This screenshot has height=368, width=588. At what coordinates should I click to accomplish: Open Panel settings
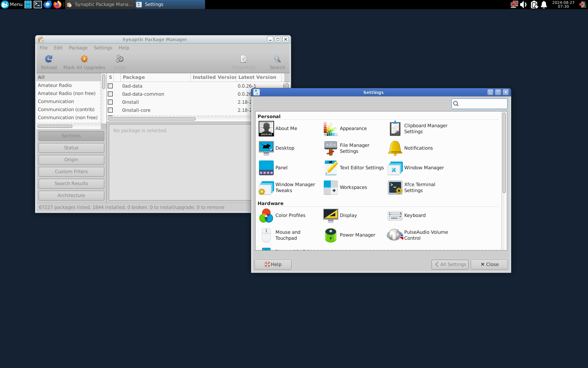click(273, 168)
